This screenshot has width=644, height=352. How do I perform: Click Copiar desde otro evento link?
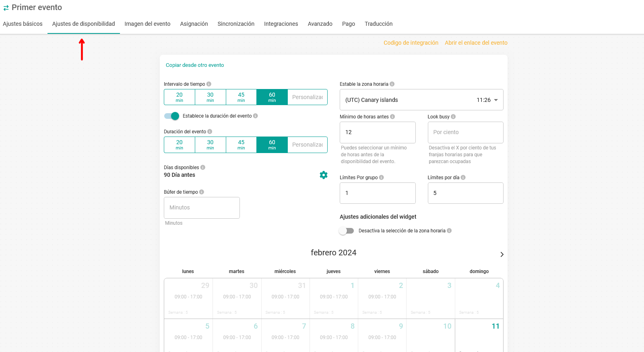(x=195, y=65)
